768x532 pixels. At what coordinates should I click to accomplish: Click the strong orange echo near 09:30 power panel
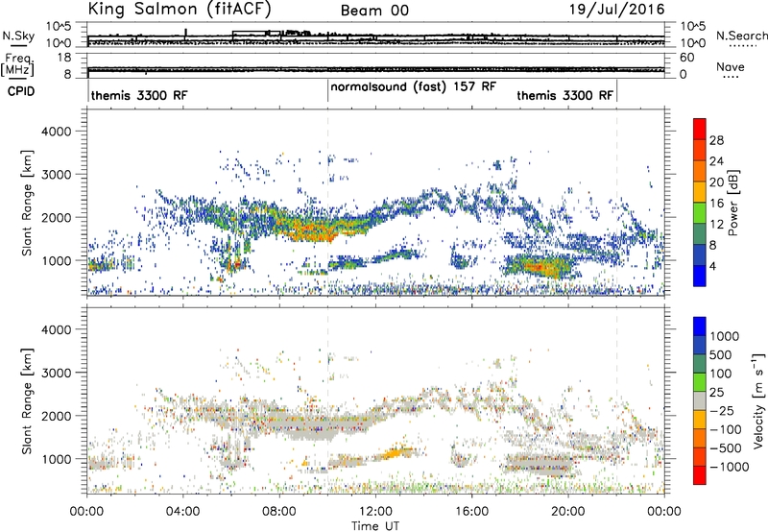(x=314, y=230)
